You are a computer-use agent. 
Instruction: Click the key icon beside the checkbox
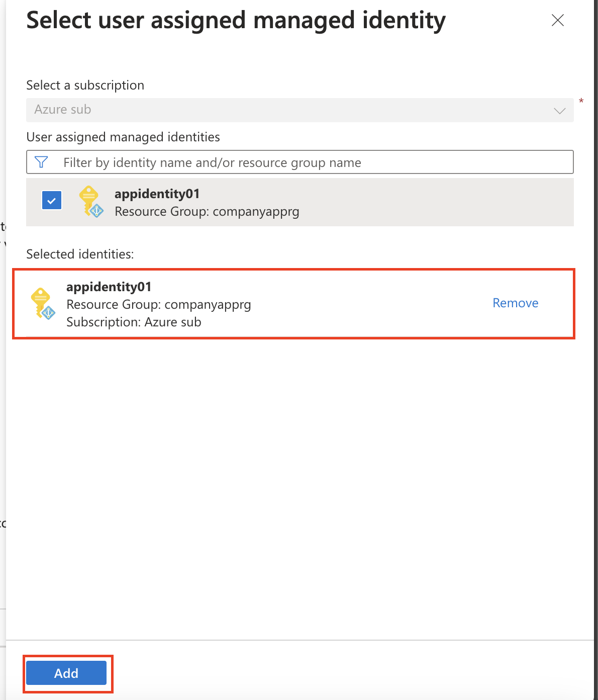coord(91,202)
